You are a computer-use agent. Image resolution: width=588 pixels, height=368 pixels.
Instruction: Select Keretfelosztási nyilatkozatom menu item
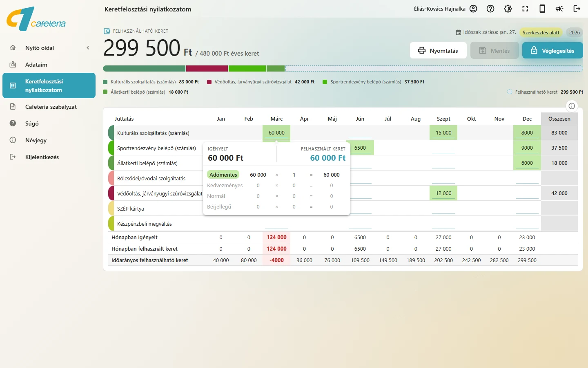coord(49,85)
